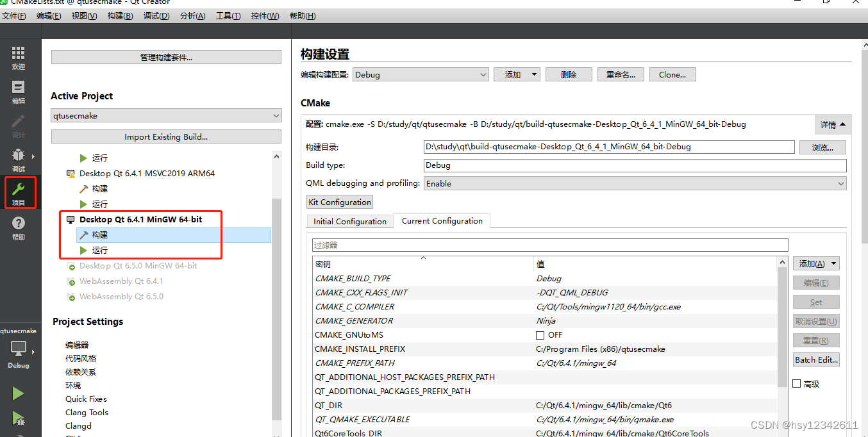Click the Import Existing Build... button
Viewport: 868px width, 437px height.
[x=165, y=136]
